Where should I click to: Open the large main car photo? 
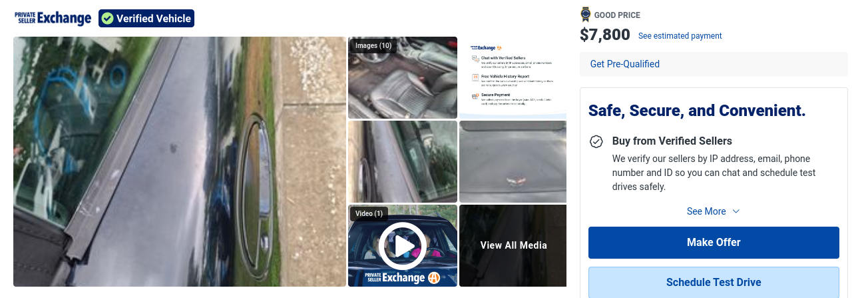point(180,161)
